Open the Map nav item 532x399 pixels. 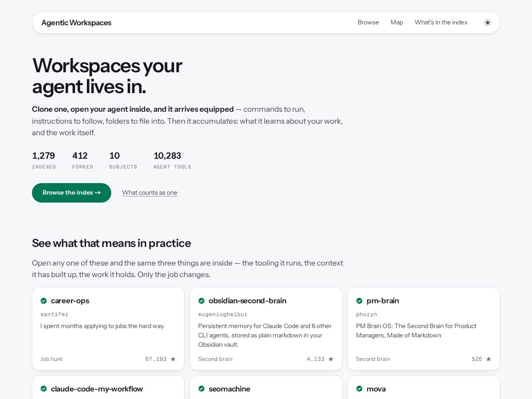(x=397, y=23)
